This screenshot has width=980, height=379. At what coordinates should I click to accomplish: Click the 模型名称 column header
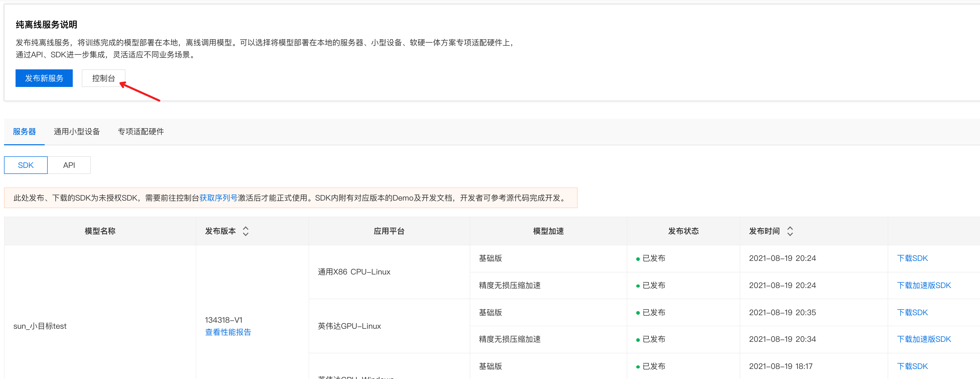100,231
